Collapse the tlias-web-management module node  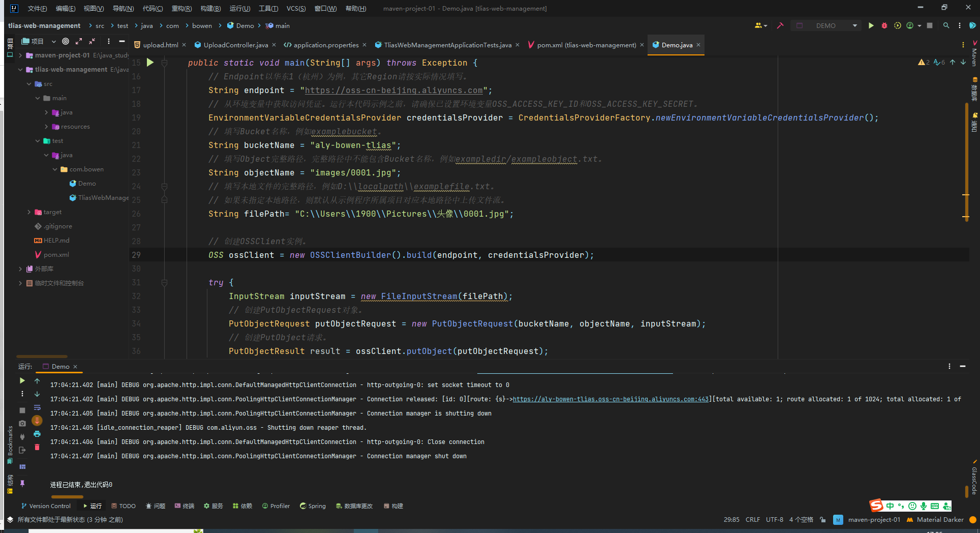[x=20, y=70]
